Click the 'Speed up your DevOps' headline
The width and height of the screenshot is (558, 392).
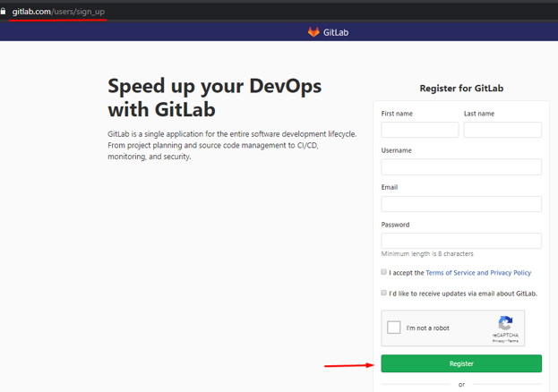coord(215,98)
